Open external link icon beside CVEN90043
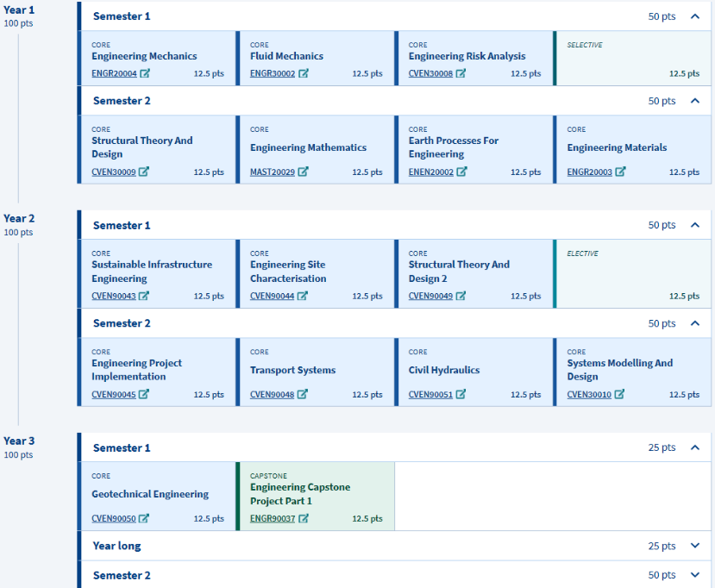Image resolution: width=715 pixels, height=588 pixels. coord(144,296)
